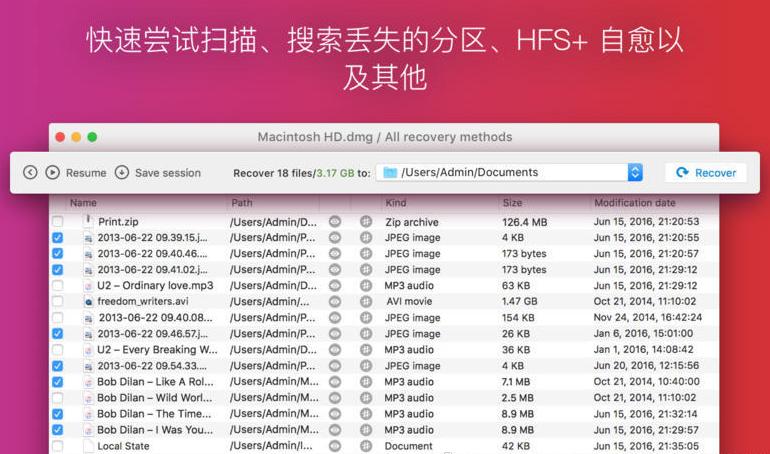Click the Save session download icon
Image resolution: width=770 pixels, height=454 pixels.
[122, 173]
